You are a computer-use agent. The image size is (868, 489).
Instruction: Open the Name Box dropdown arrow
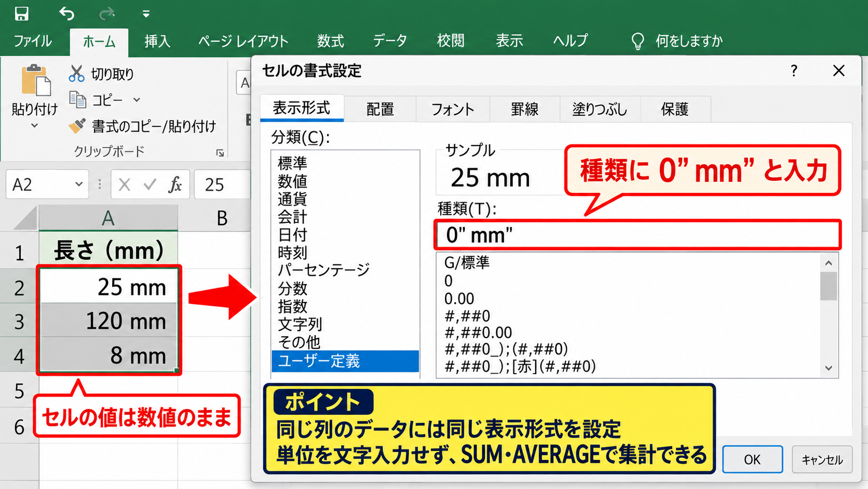click(79, 184)
